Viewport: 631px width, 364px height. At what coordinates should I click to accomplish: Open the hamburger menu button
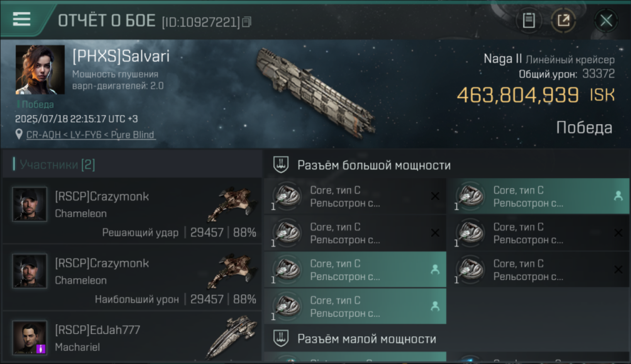pyautogui.click(x=22, y=19)
